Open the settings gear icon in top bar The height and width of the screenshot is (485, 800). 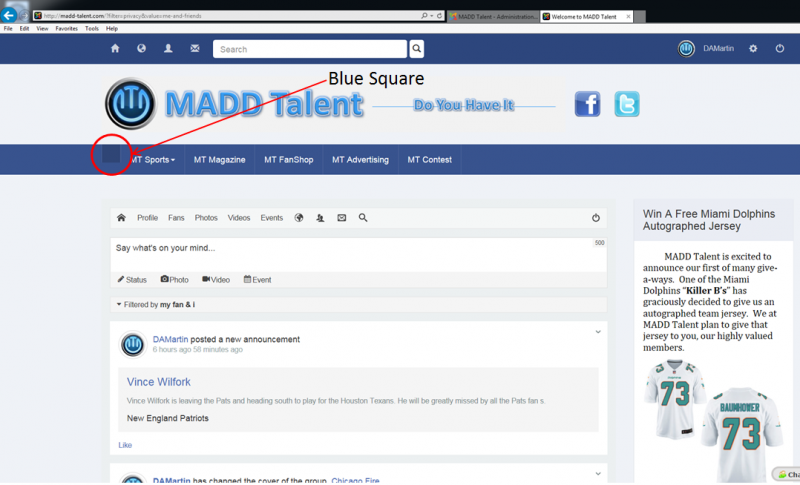coord(753,49)
